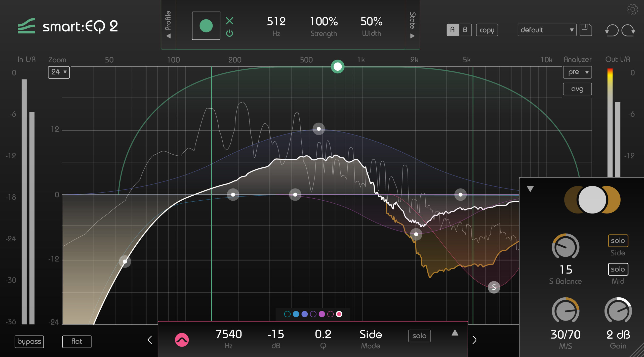This screenshot has width=644, height=357.
Task: Toggle the smart filter power icon
Action: point(229,33)
